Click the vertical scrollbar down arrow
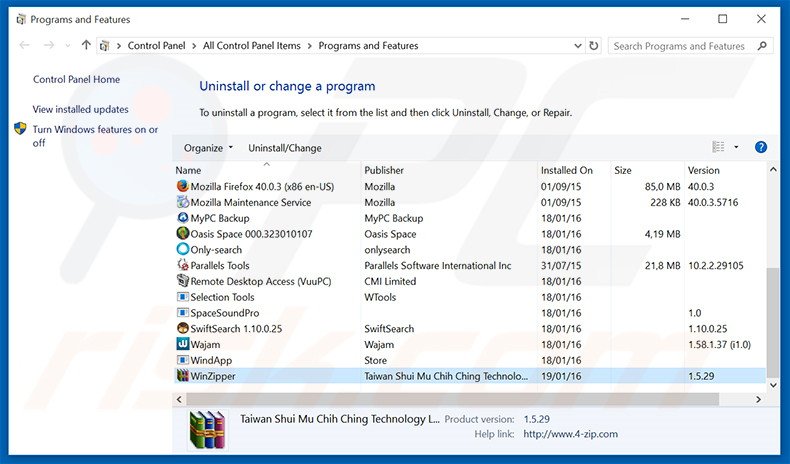This screenshot has width=790, height=464. pyautogui.click(x=773, y=385)
